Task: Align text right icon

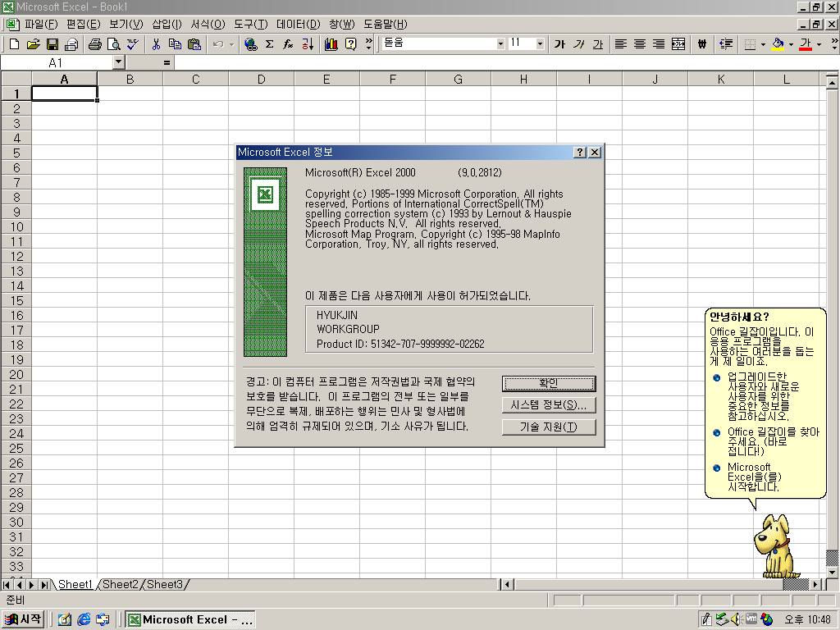Action: (x=659, y=44)
